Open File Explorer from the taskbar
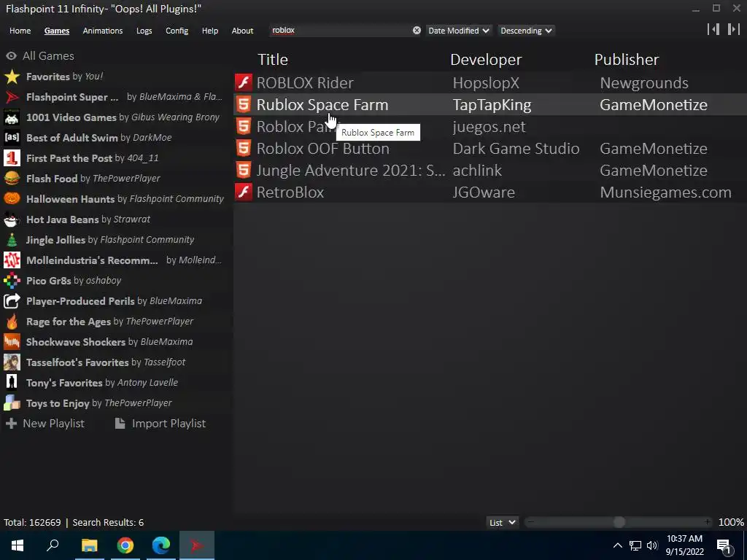Screen dimensions: 747x560 point(89,545)
